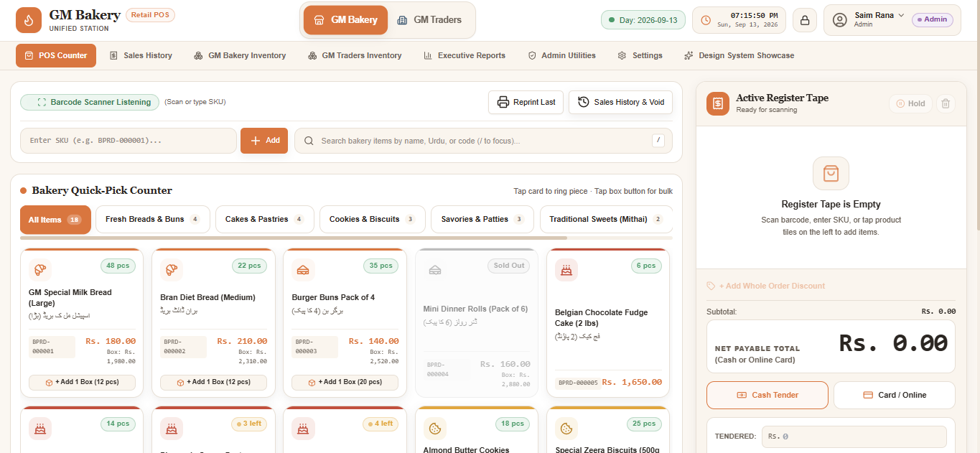Filter by Savories & Patties

[x=482, y=220]
